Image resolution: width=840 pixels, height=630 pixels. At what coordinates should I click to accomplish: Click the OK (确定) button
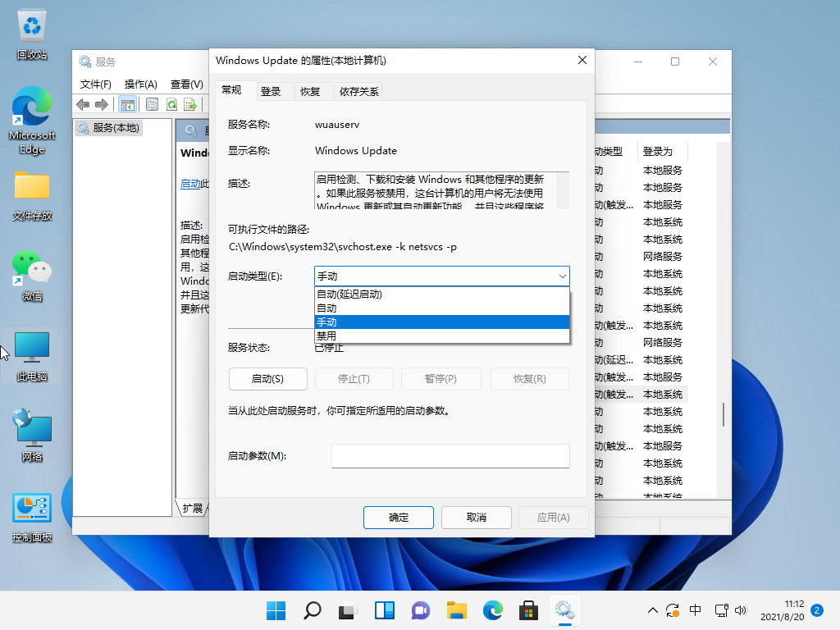(398, 518)
